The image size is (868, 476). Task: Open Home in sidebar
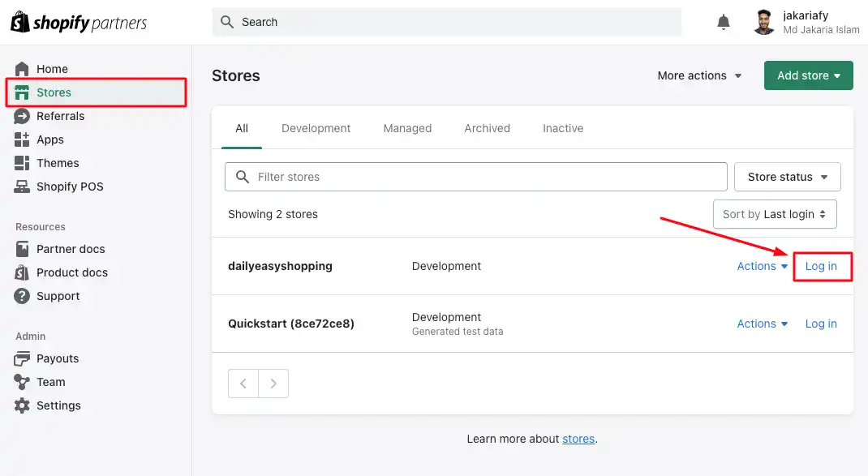coord(52,69)
